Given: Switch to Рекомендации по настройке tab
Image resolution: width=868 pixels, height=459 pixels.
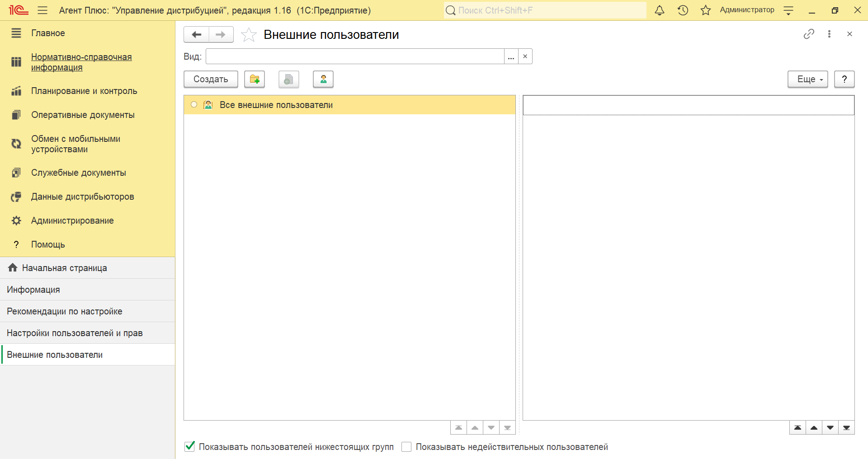Looking at the screenshot, I should 87,311.
